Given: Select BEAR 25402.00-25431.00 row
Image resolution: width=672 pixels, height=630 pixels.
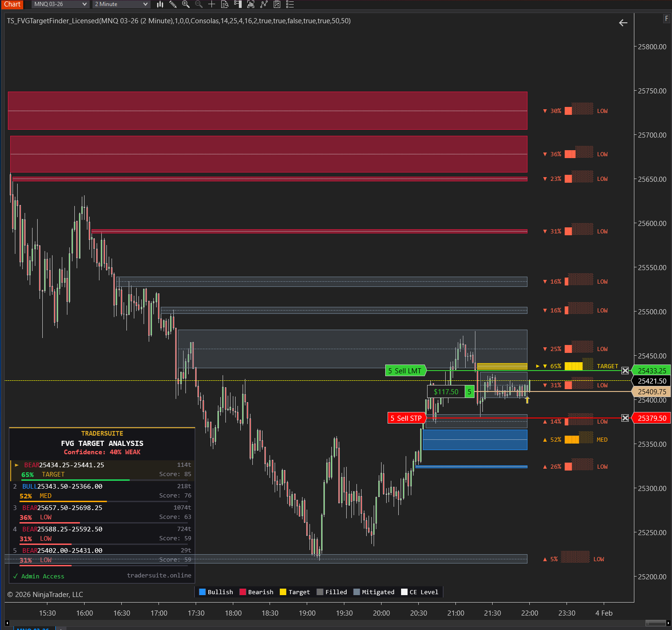Looking at the screenshot, I should pos(102,556).
